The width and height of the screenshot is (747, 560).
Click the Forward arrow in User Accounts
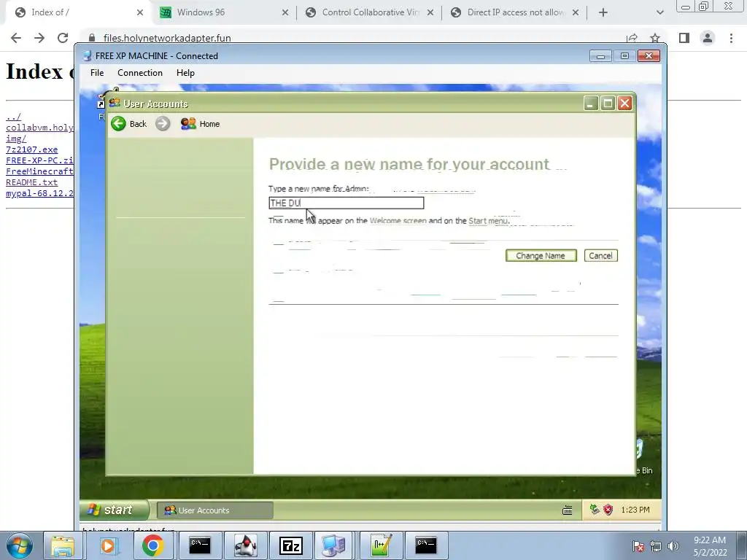tap(163, 124)
